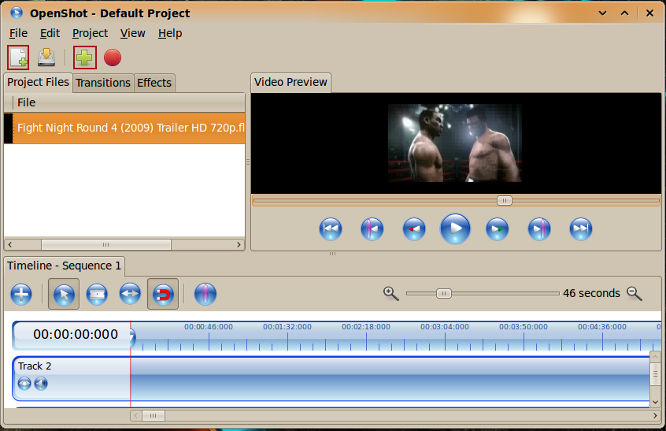Click the OpenShot title bar app icon
666x431 pixels.
pyautogui.click(x=16, y=13)
